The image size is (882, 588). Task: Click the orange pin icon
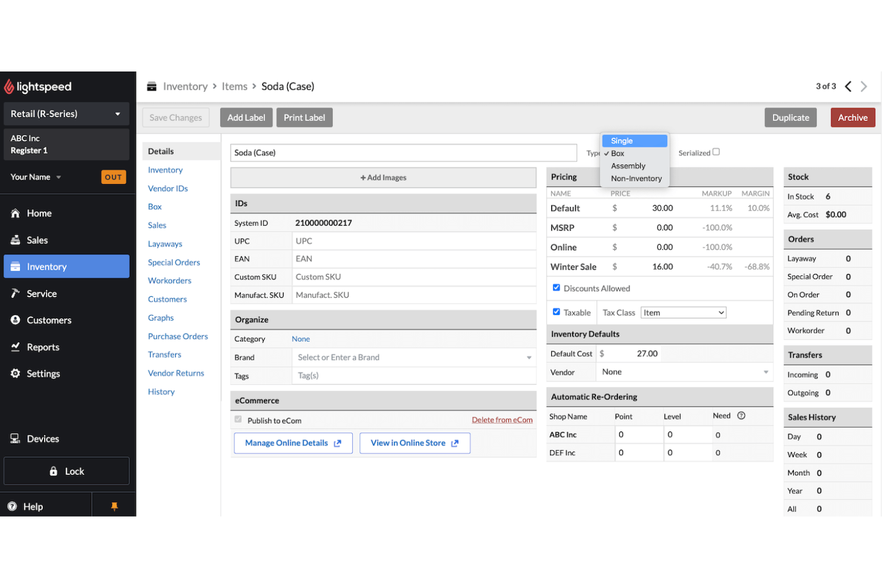[114, 506]
